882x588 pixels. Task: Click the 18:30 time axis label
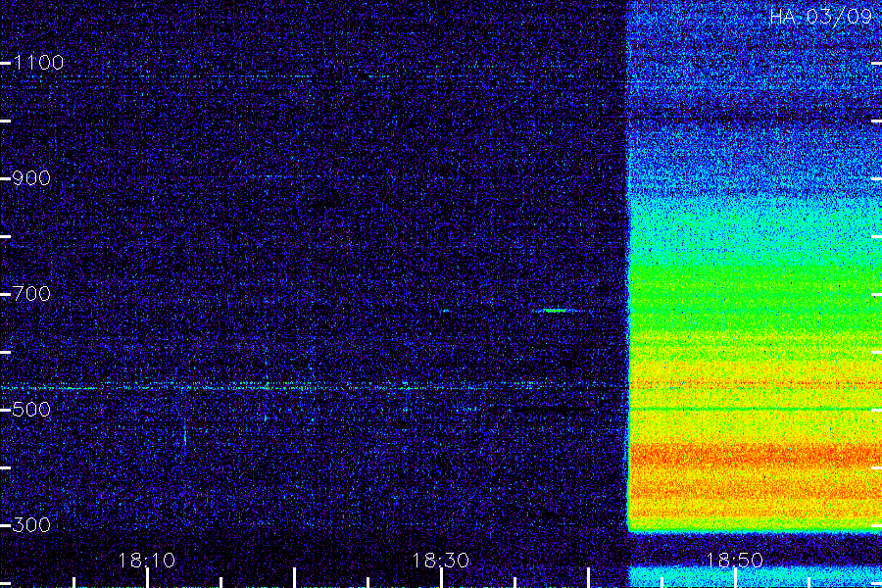point(440,561)
